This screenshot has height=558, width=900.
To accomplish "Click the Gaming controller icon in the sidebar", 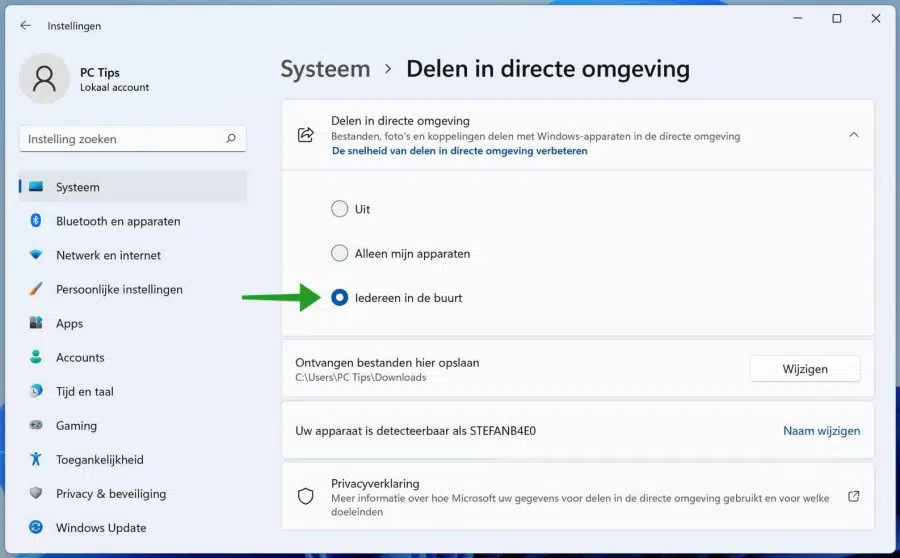I will coord(36,425).
